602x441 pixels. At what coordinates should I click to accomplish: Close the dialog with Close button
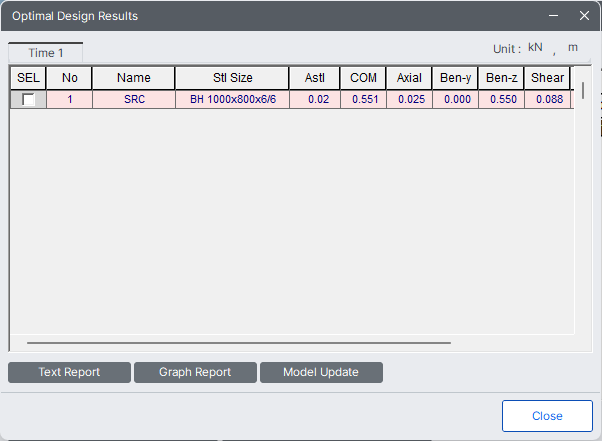(x=547, y=416)
